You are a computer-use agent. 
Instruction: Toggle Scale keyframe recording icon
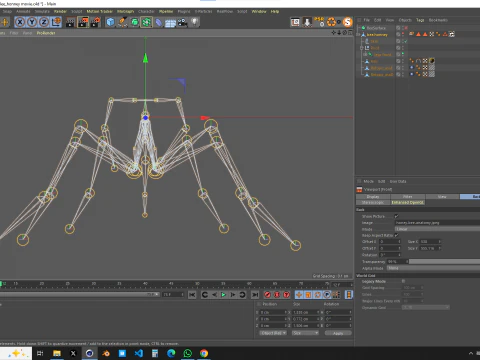point(308,295)
